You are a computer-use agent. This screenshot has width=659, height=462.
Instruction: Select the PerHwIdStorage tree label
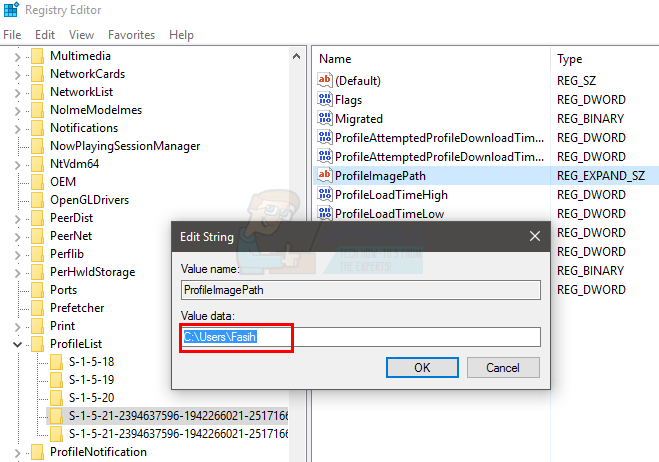click(x=92, y=272)
